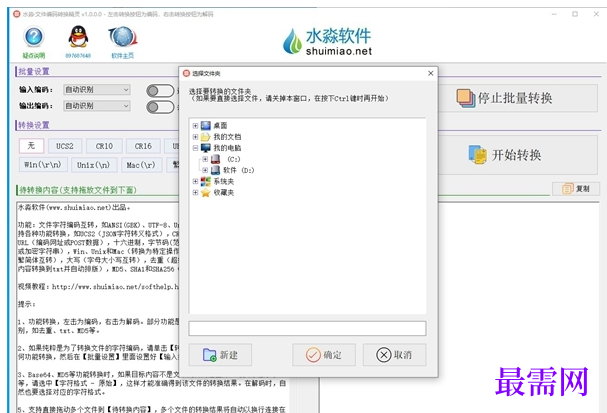Image resolution: width=607 pixels, height=413 pixels.
Task: Click the 停止批量转换 button
Action: tap(518, 98)
